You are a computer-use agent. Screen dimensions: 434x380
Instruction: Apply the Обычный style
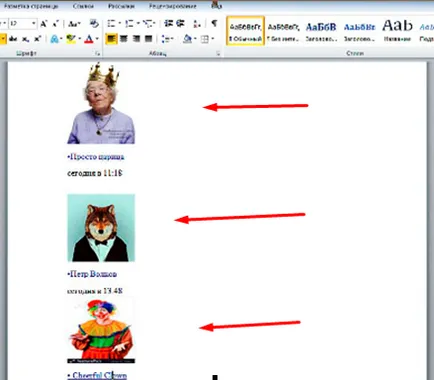245,31
